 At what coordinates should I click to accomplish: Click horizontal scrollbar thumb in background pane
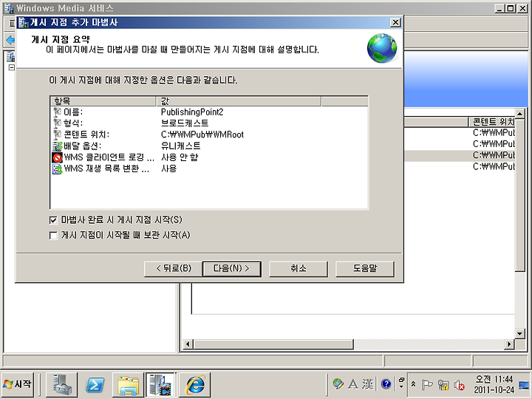273,344
